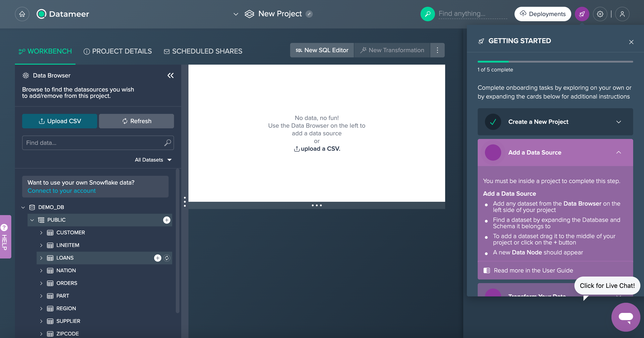Viewport: 644px width, 338px height.
Task: Open the All Datasets filter dropdown
Action: [x=153, y=160]
